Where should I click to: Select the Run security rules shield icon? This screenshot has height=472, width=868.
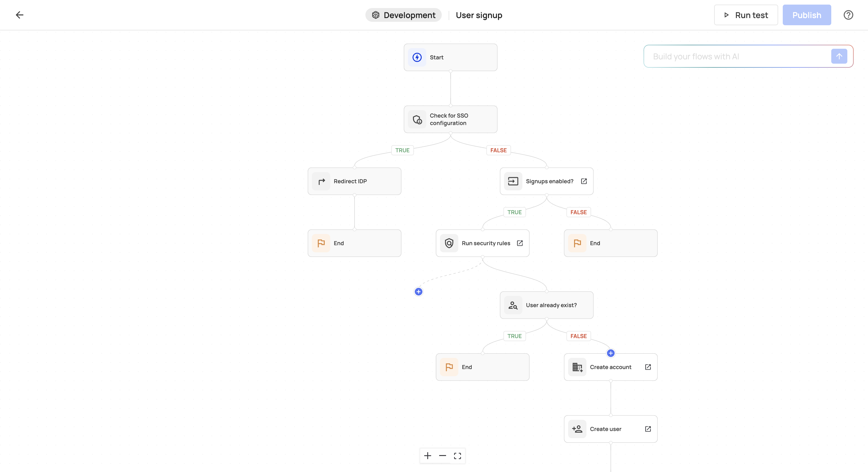click(449, 243)
